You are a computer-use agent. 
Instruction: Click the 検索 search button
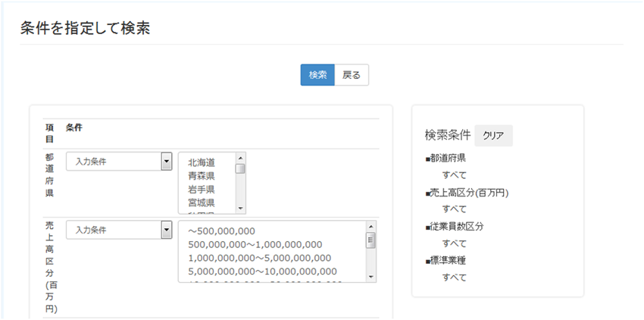point(317,75)
